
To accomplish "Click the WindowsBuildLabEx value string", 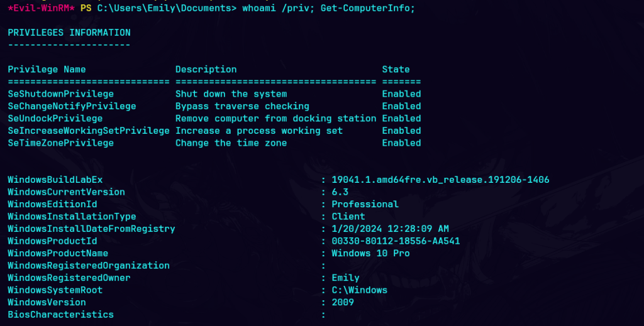I will point(440,180).
